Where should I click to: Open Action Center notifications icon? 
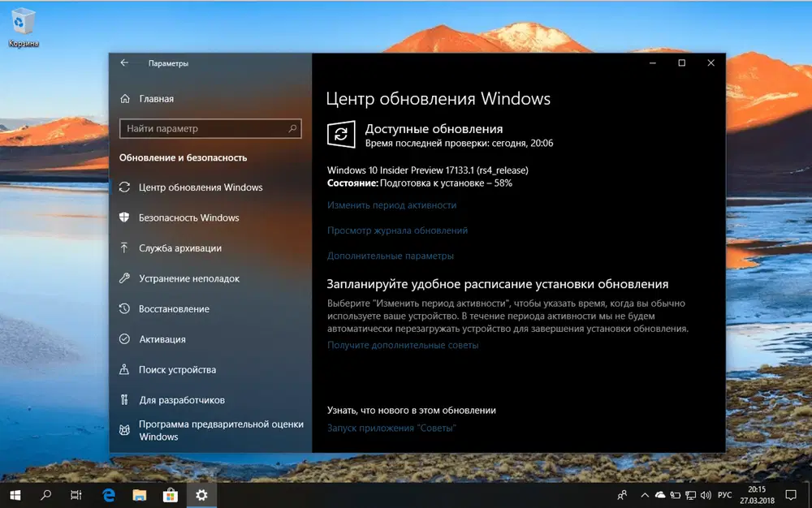click(x=791, y=495)
